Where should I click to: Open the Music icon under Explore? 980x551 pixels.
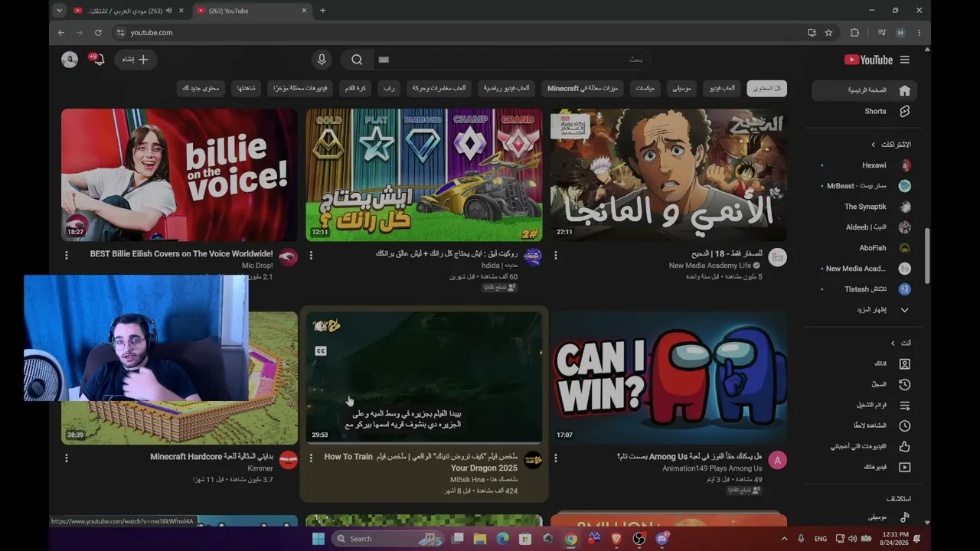coord(904,517)
